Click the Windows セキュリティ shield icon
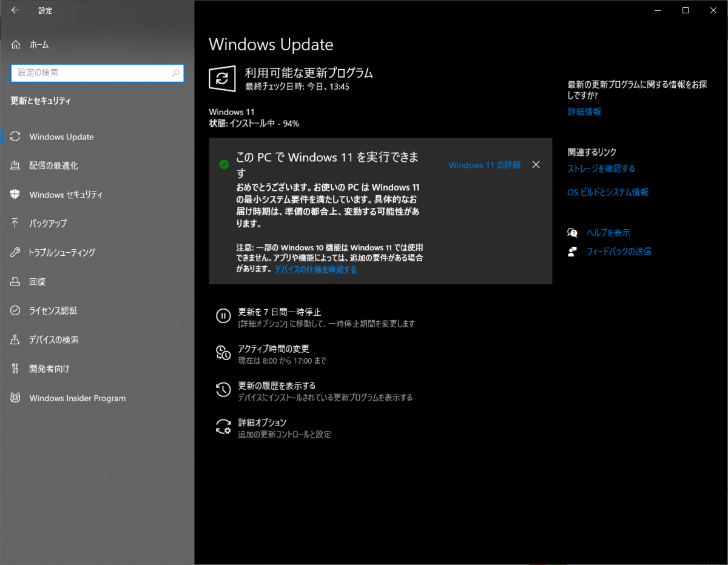Screen dimensions: 728x565 16,195
